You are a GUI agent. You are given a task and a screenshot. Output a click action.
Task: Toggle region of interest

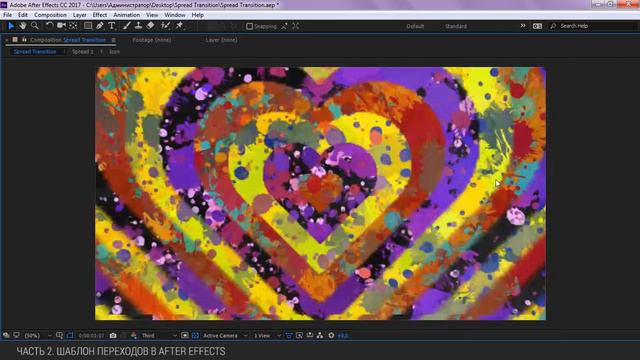click(185, 336)
